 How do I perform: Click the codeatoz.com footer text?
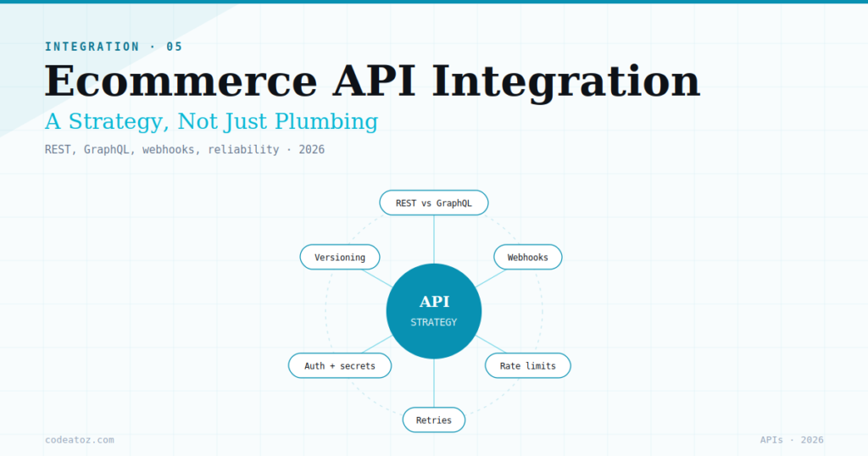pyautogui.click(x=80, y=440)
